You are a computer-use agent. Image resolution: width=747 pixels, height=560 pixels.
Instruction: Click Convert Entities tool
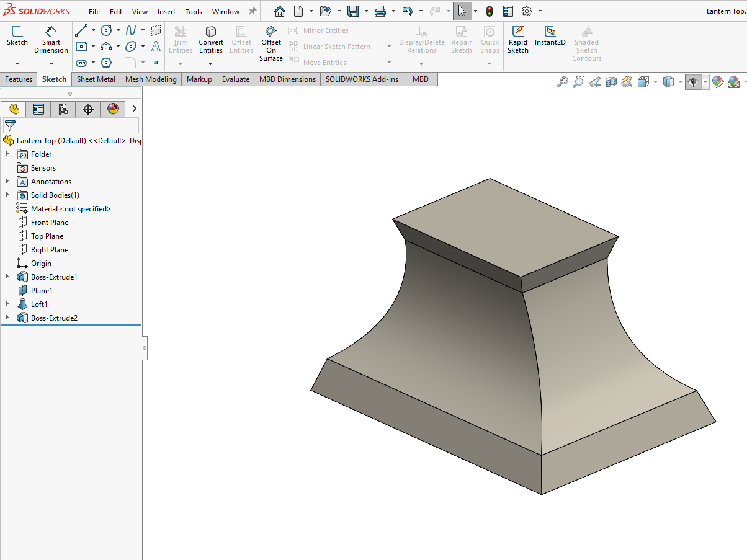(x=211, y=40)
